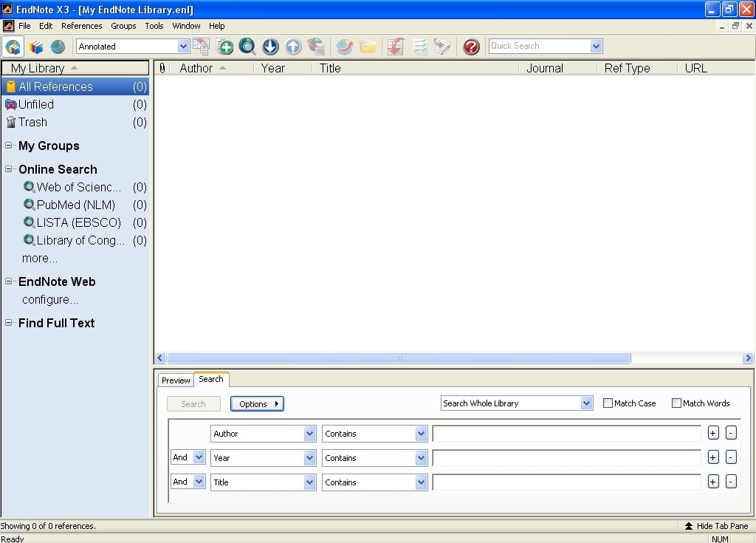Open the Quick Search dropdown arrow
The image size is (756, 543).
(x=596, y=47)
